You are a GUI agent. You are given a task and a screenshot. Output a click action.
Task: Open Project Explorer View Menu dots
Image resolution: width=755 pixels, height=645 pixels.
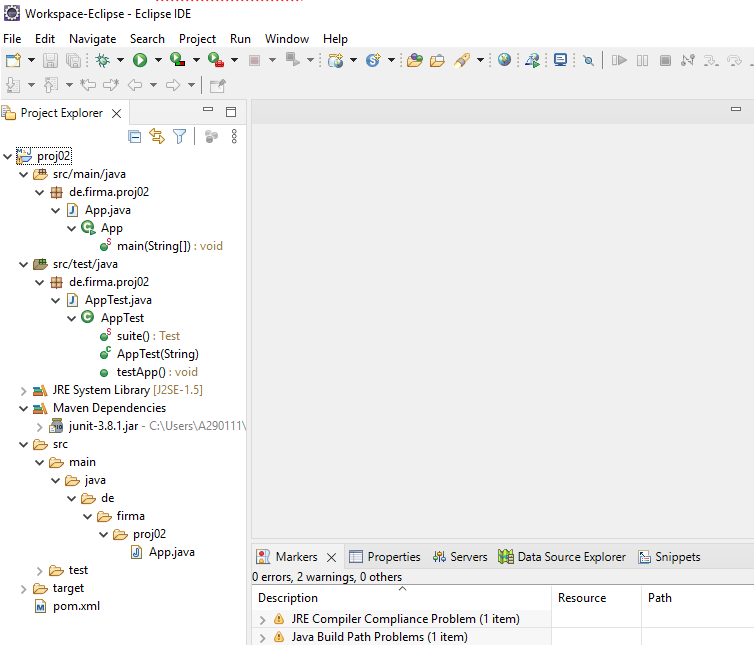(x=234, y=137)
